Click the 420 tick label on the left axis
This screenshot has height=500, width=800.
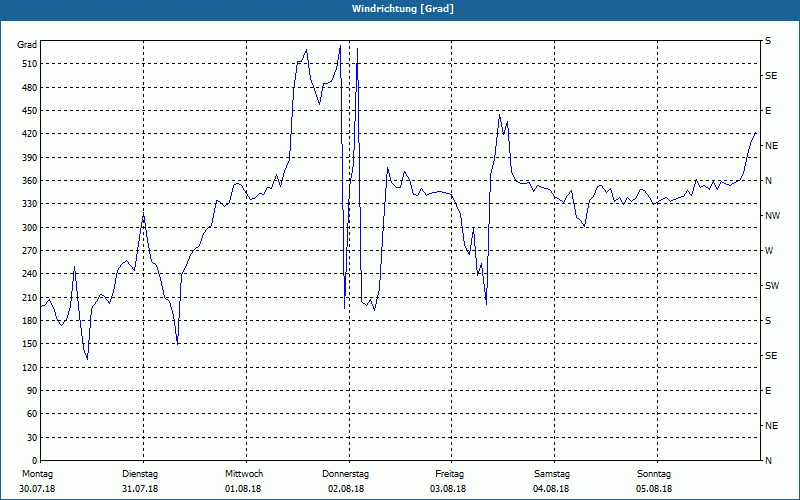[x=29, y=134]
